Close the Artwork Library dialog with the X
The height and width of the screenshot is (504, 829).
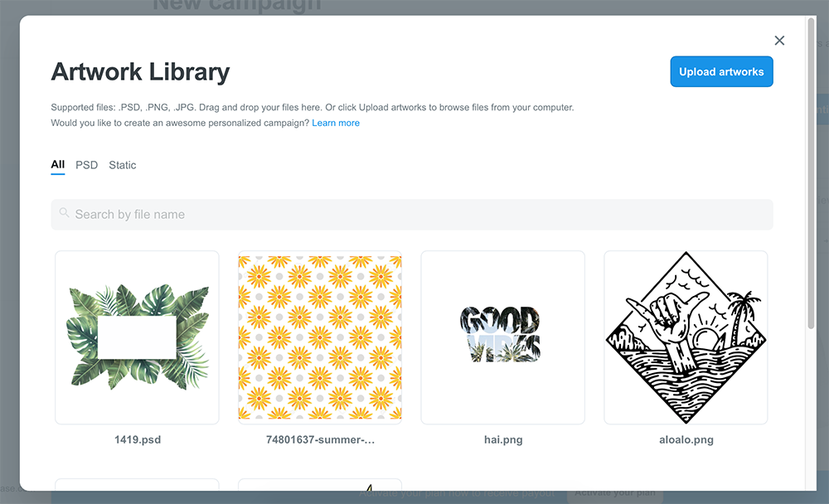click(x=779, y=40)
